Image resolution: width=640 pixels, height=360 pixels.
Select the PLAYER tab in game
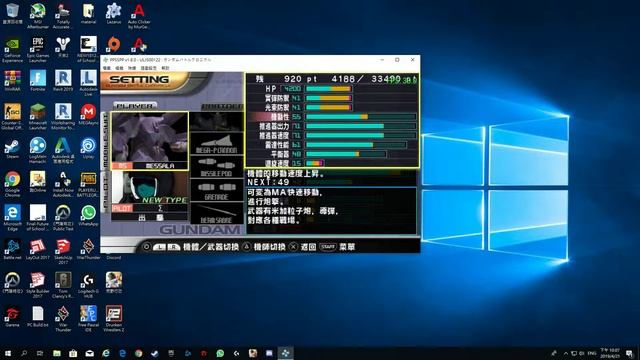click(x=135, y=106)
